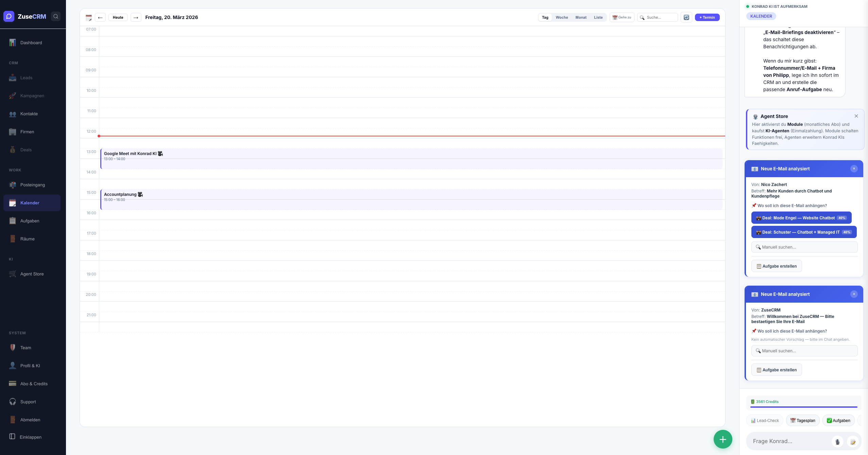868x455 pixels.
Task: Click the microphone icon in chat
Action: click(837, 442)
